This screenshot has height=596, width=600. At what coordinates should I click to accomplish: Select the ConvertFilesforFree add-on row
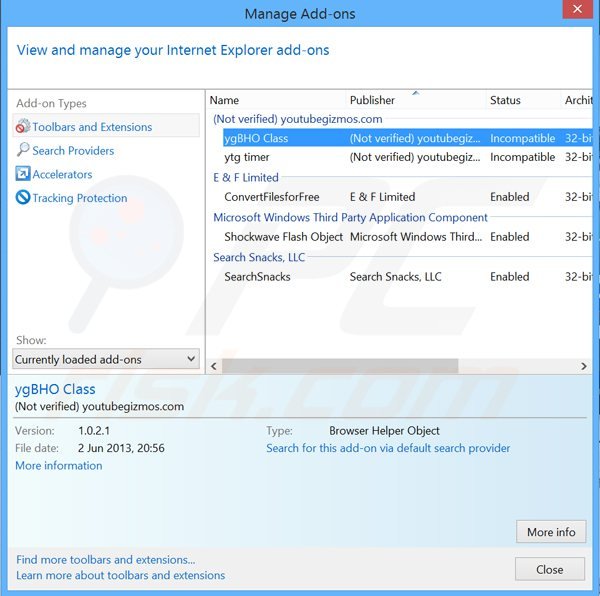coord(407,197)
